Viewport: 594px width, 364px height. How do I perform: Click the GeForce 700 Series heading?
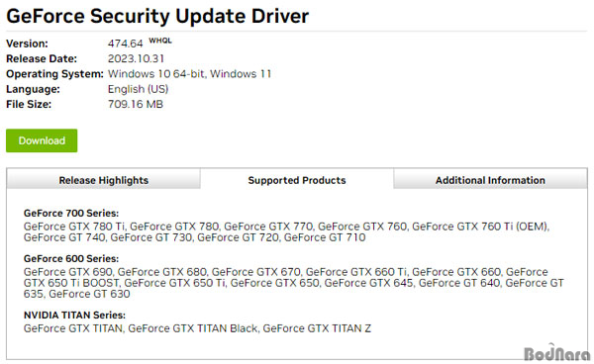tap(71, 213)
